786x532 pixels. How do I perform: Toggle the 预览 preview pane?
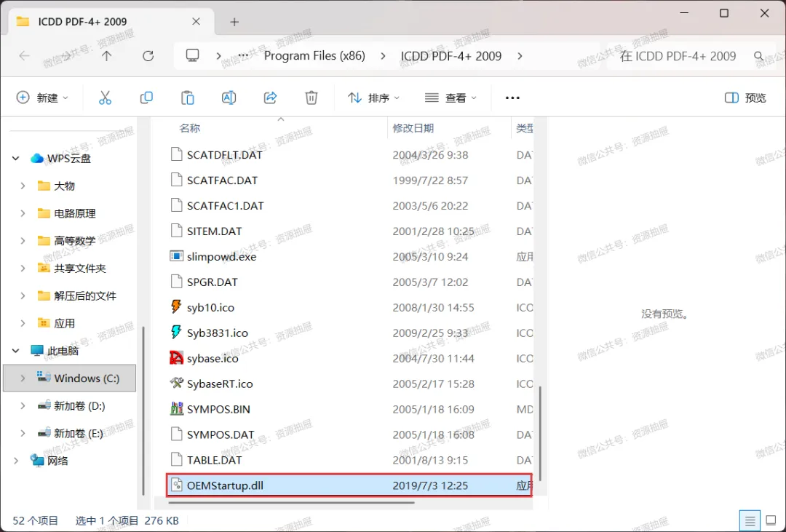pos(745,98)
